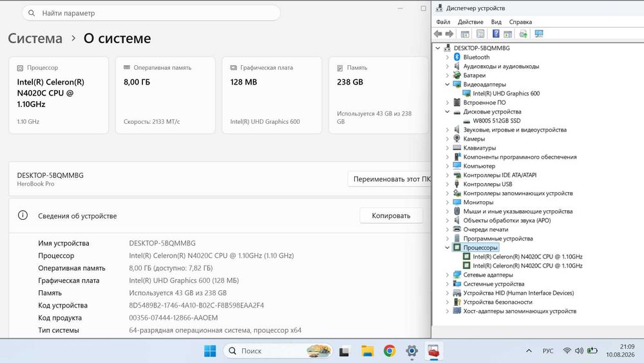Open Task View icon on taskbar
Viewport: 644px width, 363px height.
(x=344, y=351)
